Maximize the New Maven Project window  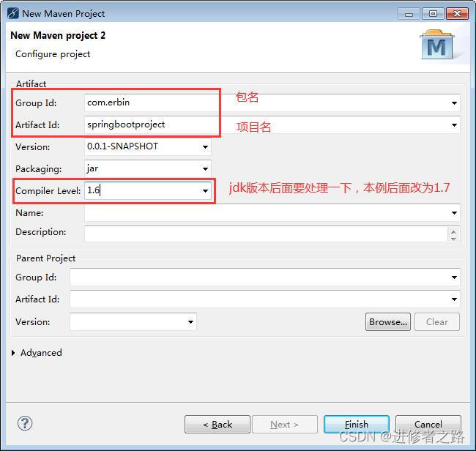(433, 14)
